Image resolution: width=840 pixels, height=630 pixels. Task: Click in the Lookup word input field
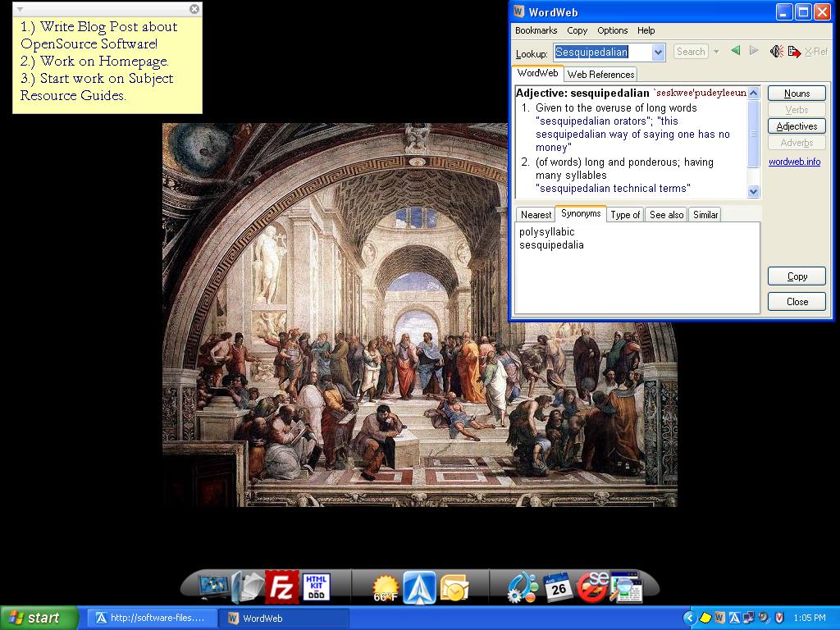tap(603, 52)
